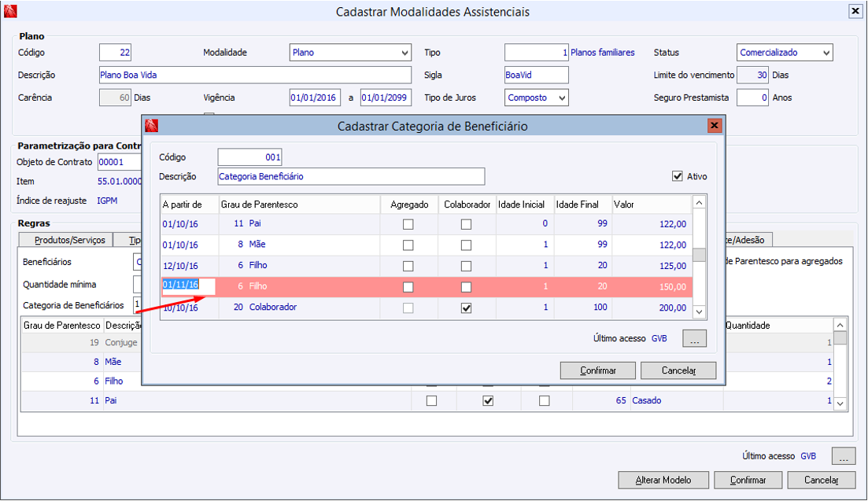The height and width of the screenshot is (501, 868).
Task: Tick the Agregado checkbox in the Pai row
Action: [408, 224]
